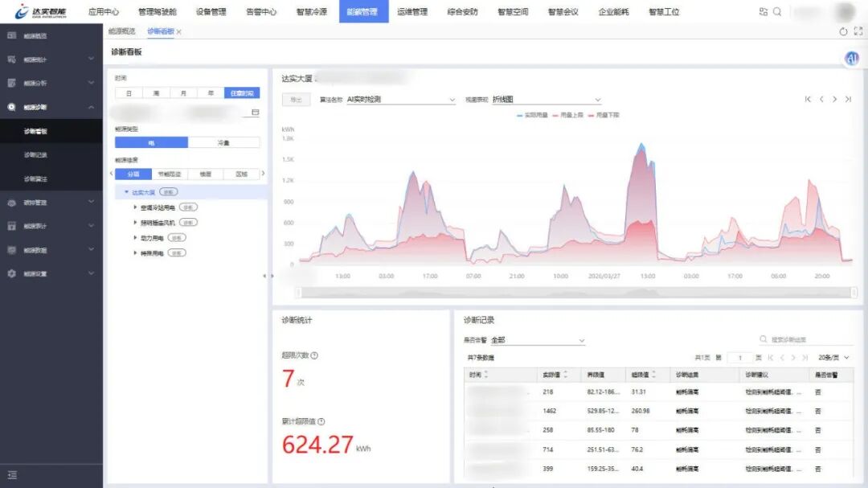Image resolution: width=868 pixels, height=488 pixels.
Task: Jump to last chart page arrow
Action: pos(848,99)
